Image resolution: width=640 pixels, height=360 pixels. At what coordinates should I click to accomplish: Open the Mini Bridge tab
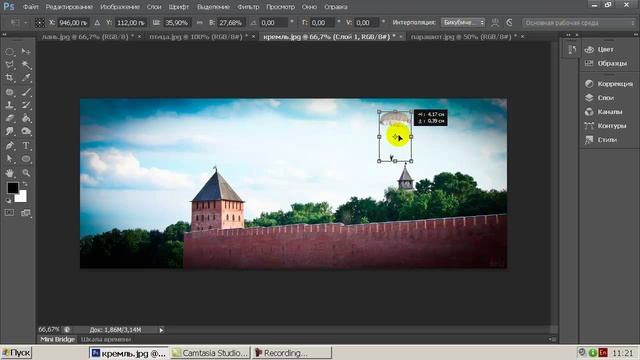tap(58, 339)
